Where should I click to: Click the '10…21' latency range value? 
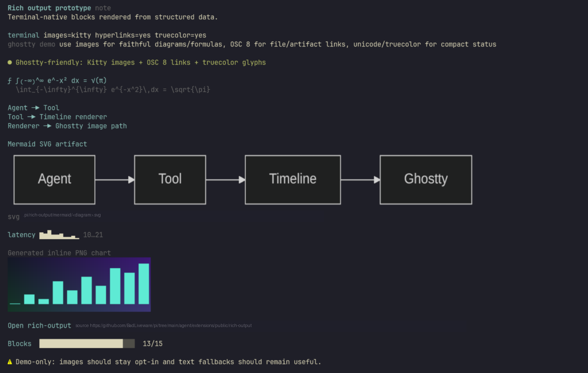(93, 235)
